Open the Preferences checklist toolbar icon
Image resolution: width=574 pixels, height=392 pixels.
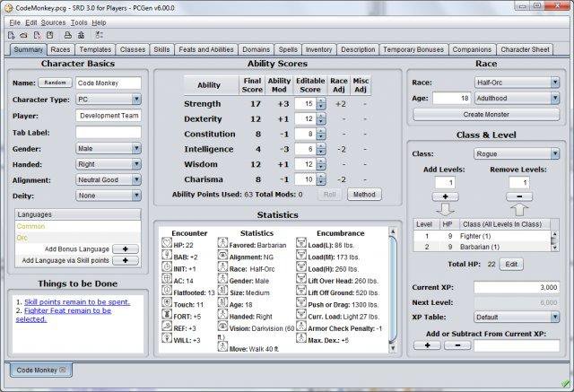99,35
